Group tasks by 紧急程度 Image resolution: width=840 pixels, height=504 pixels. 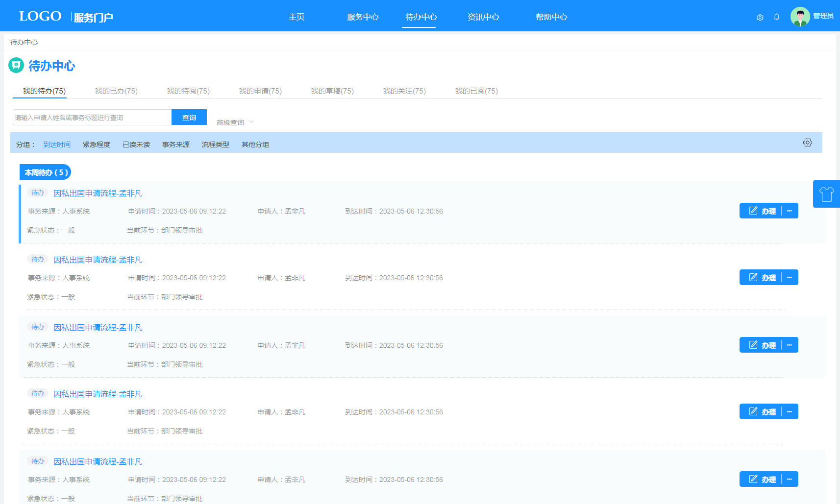click(x=97, y=144)
